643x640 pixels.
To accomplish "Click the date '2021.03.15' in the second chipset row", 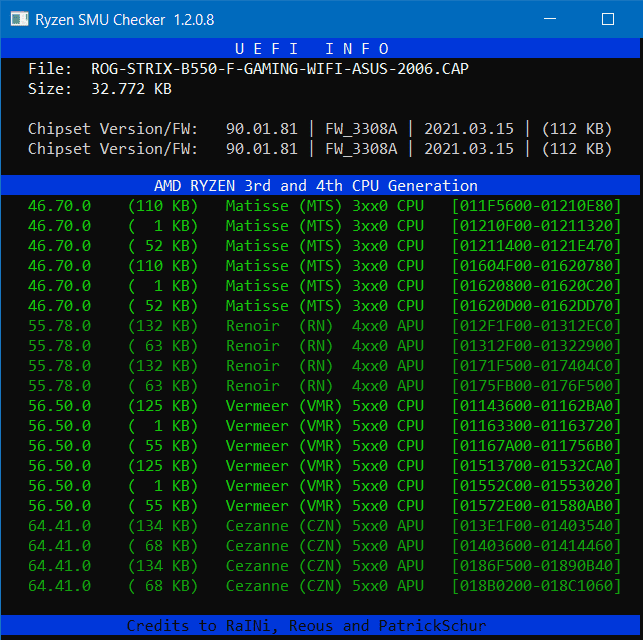I will [x=469, y=149].
